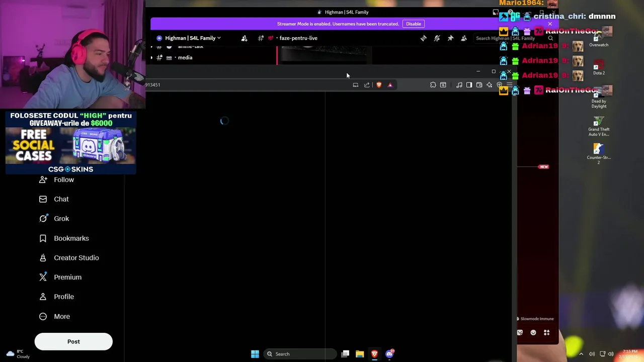The height and width of the screenshot is (362, 644).
Task: Click the Creator Studio icon
Action: pyautogui.click(x=43, y=258)
